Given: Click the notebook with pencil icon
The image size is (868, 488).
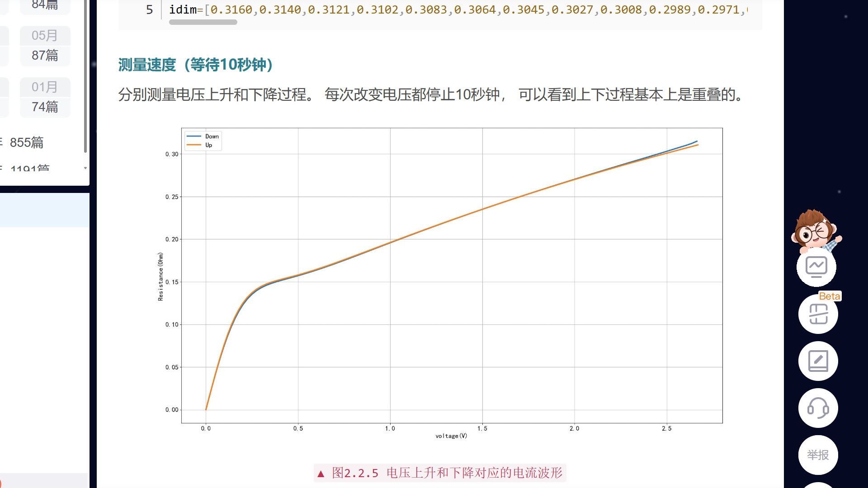Looking at the screenshot, I should [x=818, y=361].
